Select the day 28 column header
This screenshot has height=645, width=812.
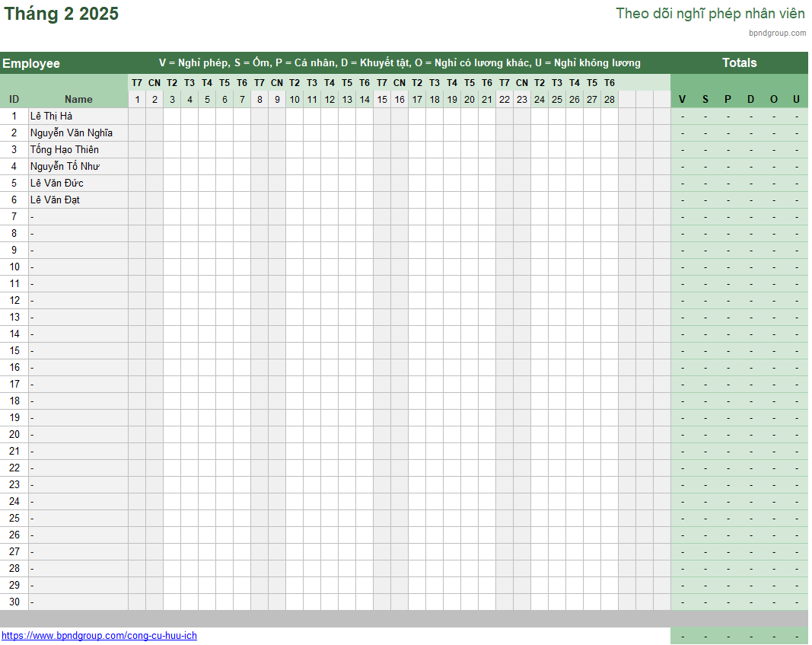pyautogui.click(x=610, y=100)
